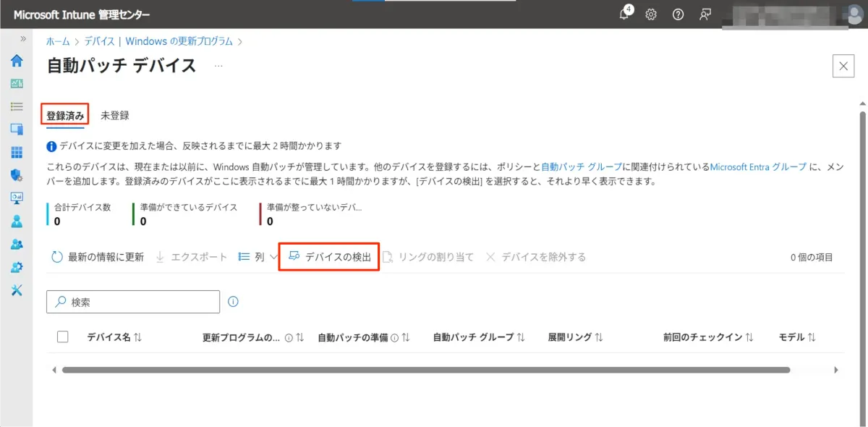Open the Dashboard sidebar icon
Viewport: 868px width, 427px height.
tap(17, 83)
